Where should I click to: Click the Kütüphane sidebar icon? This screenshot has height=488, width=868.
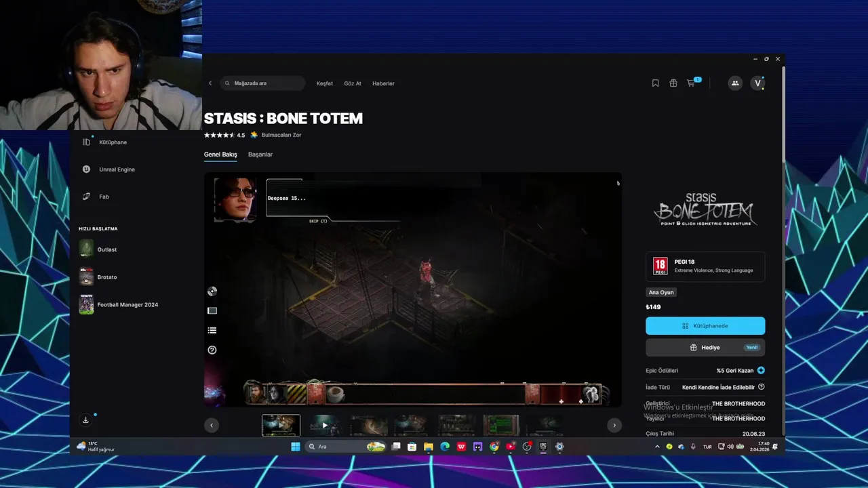click(86, 142)
